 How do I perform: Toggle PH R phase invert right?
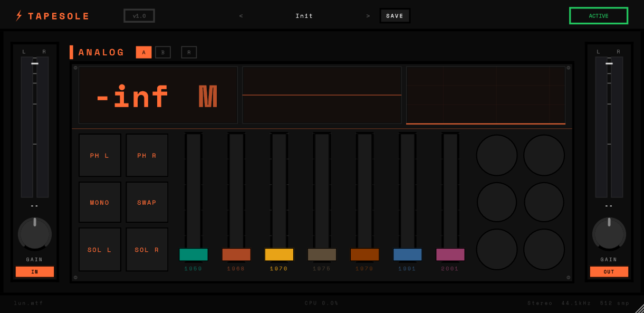(x=147, y=155)
